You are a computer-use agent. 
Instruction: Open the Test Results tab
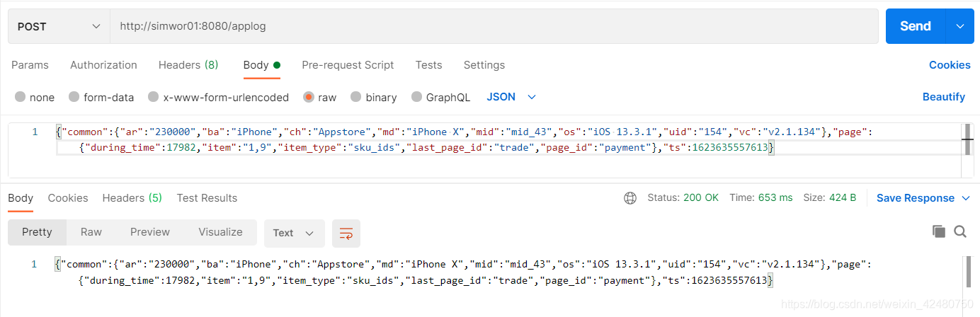207,198
